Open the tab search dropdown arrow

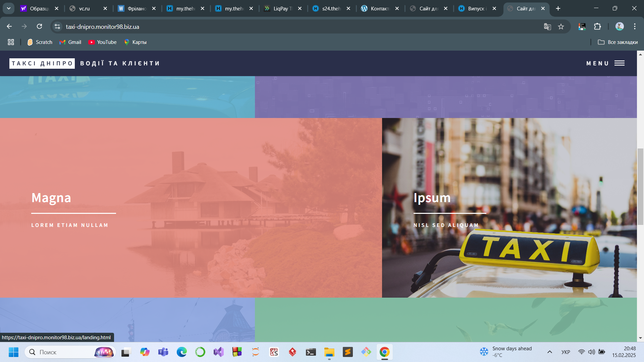click(8, 8)
